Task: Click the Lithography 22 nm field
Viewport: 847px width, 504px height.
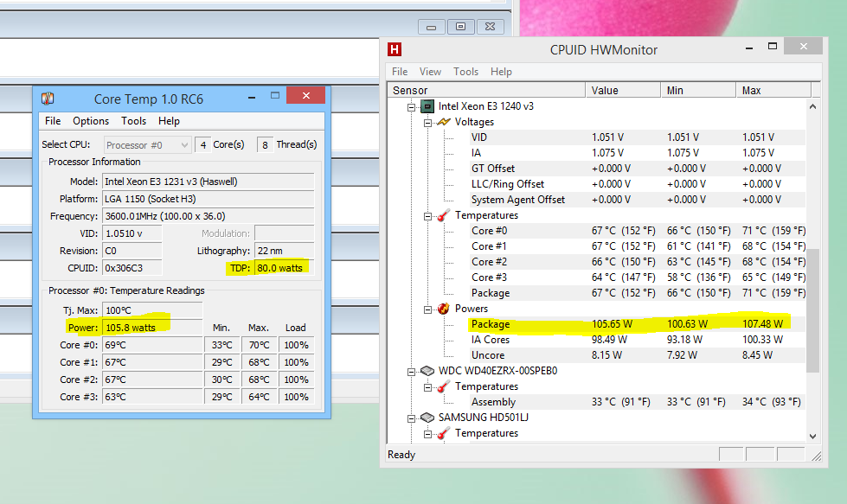Action: (284, 251)
